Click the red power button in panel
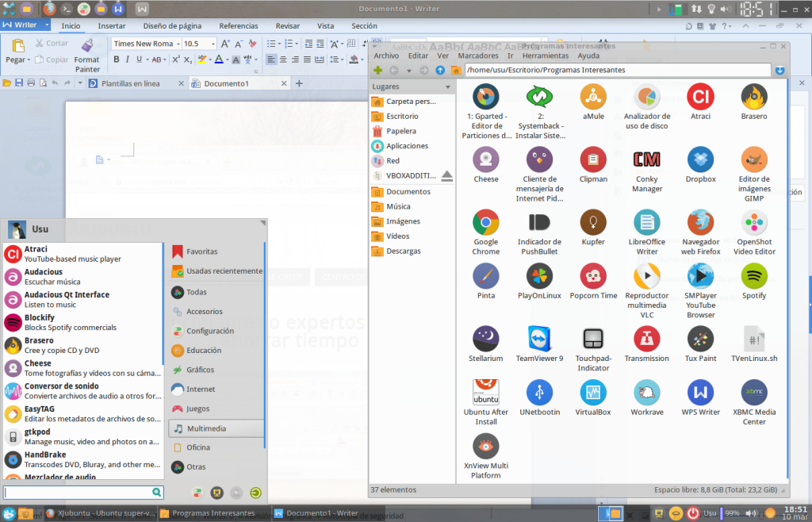Screen dimensions: 812x522 pyautogui.click(x=693, y=513)
